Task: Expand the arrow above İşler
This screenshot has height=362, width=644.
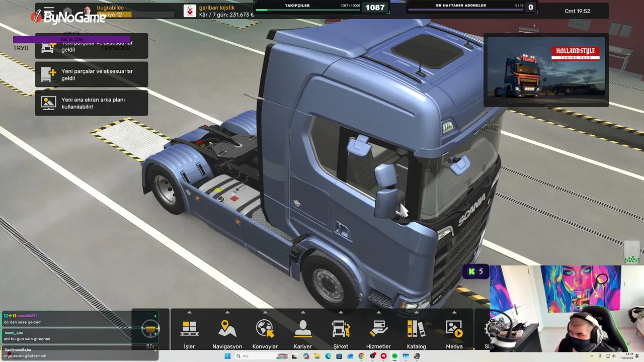Action: pyautogui.click(x=189, y=312)
